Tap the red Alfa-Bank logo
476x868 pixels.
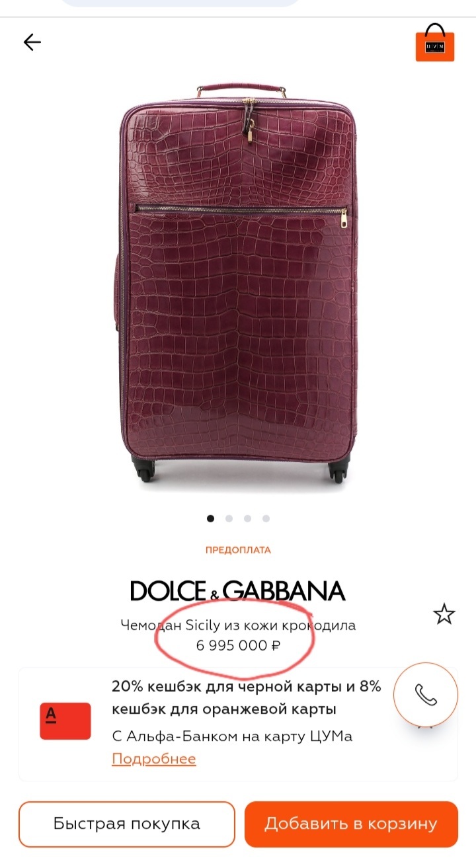(65, 721)
